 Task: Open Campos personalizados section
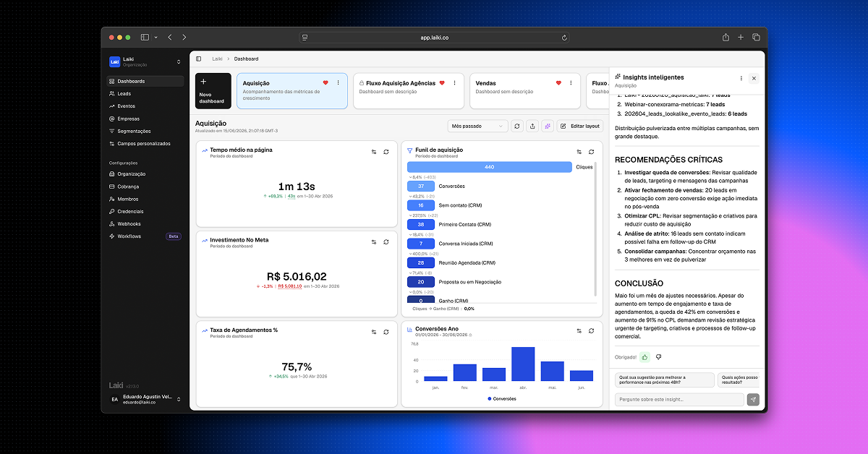point(145,143)
